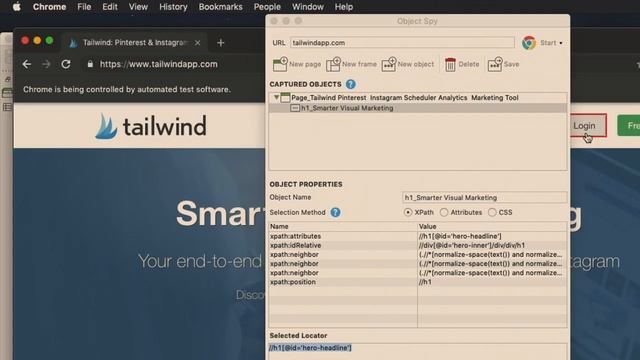Open Selection Method help icon
Screen dimensions: 640x360
click(335, 212)
